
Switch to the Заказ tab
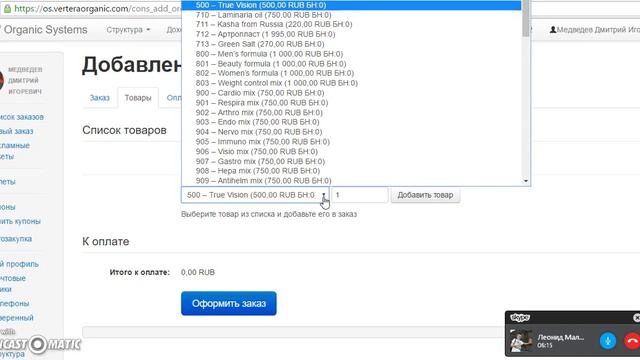point(100,98)
